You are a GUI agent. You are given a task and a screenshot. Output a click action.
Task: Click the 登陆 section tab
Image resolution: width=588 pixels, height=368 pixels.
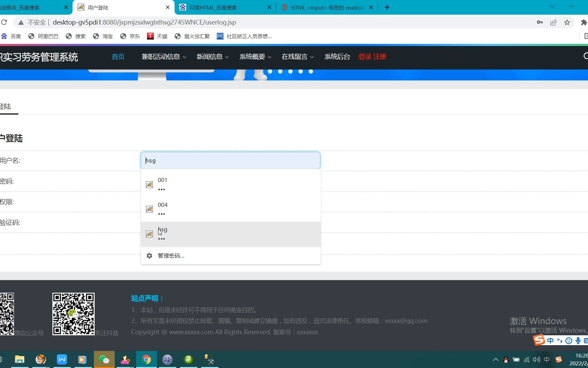[x=5, y=106]
